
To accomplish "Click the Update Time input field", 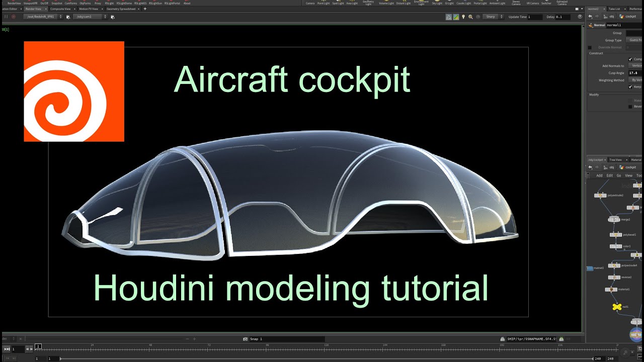I will [x=535, y=17].
